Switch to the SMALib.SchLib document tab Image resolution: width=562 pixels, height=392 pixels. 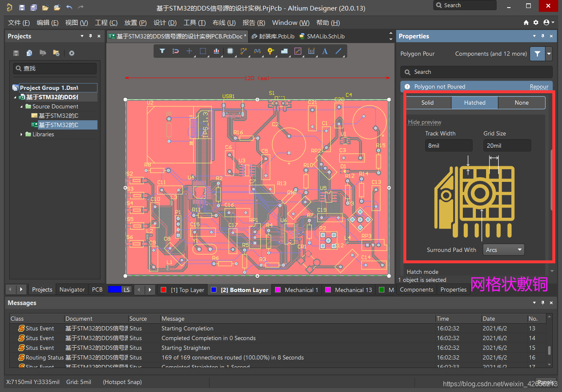point(322,36)
